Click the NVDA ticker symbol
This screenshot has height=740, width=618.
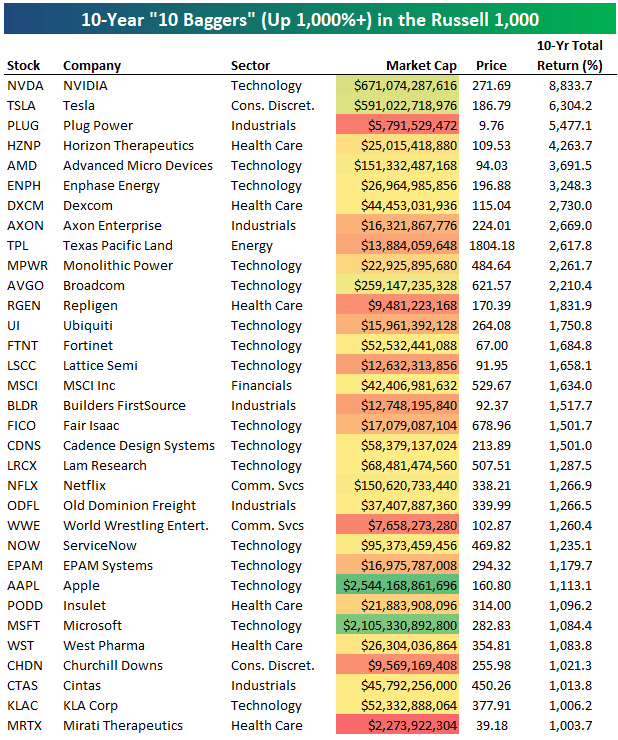click(x=23, y=86)
